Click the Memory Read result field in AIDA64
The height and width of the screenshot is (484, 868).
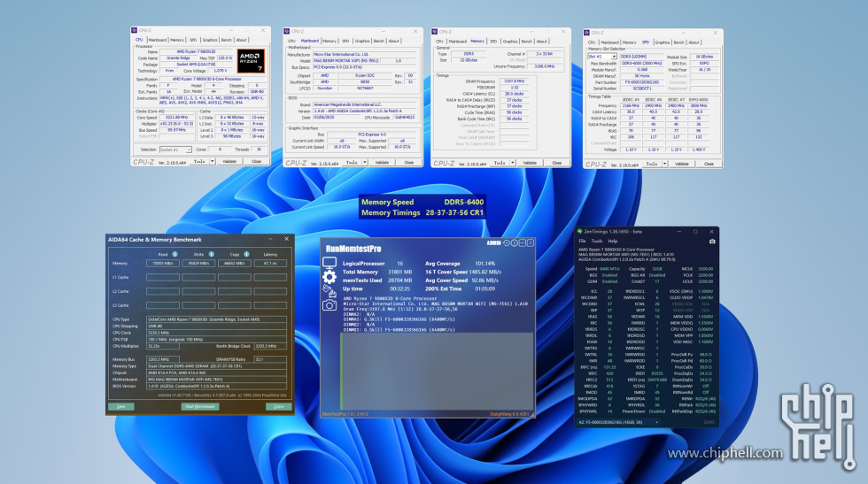point(163,264)
